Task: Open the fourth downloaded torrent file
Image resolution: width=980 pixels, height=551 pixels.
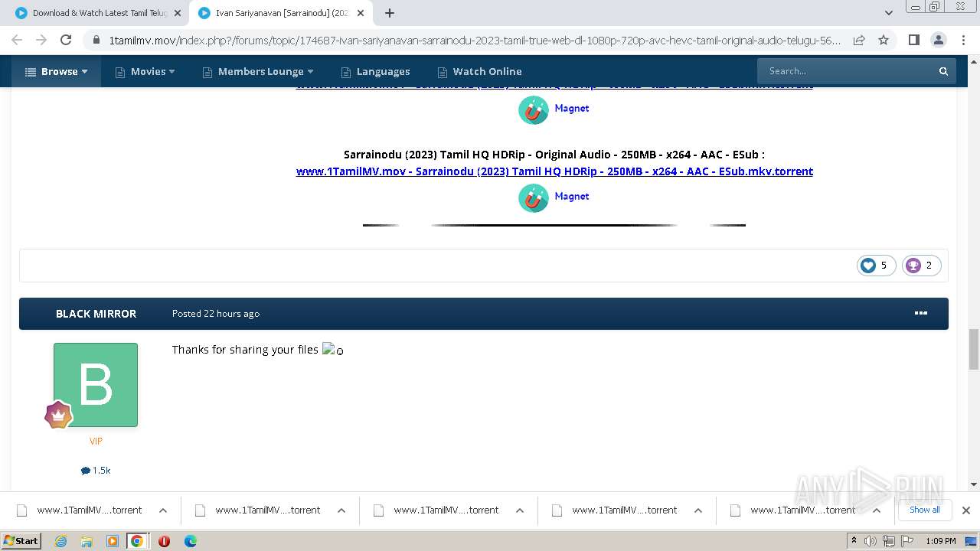Action: pyautogui.click(x=615, y=510)
